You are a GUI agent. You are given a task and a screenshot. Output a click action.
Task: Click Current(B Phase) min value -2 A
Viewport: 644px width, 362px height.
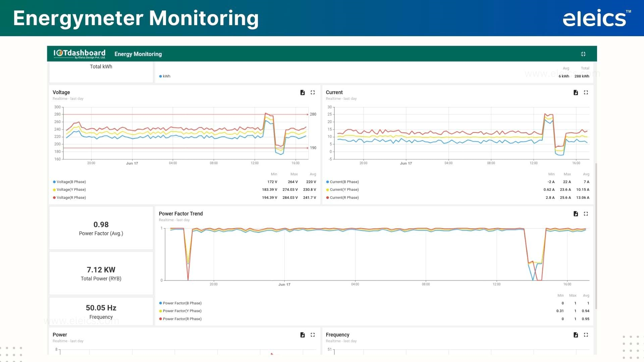(x=551, y=182)
